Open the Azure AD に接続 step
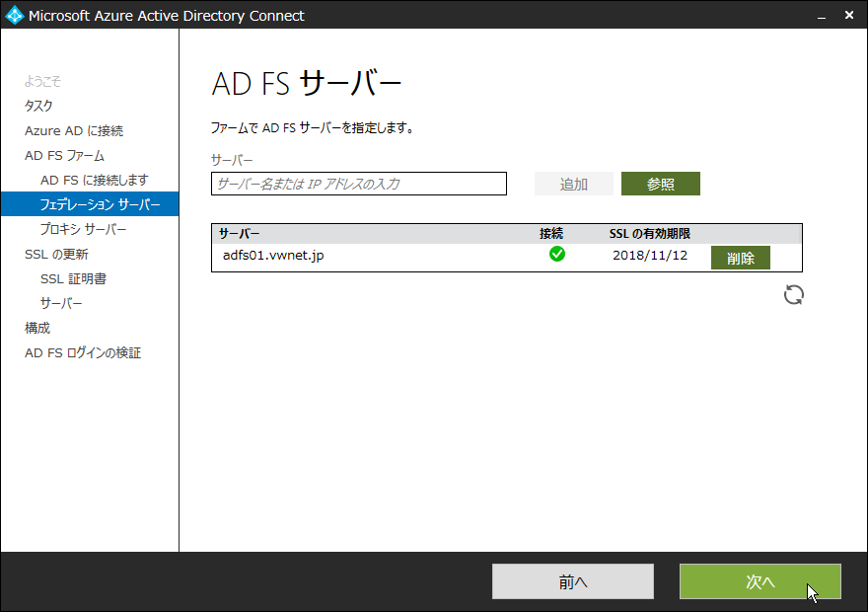The image size is (868, 612). 74,130
